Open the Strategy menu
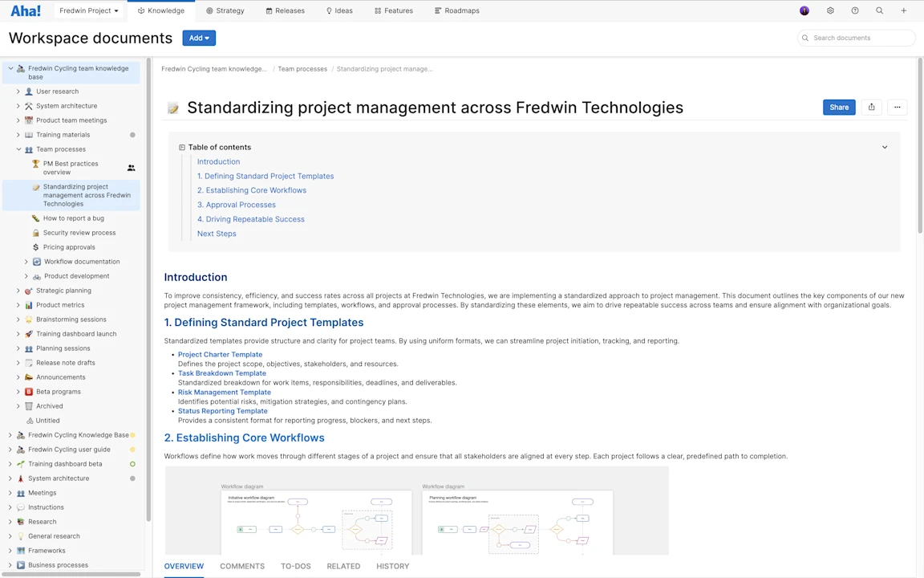 (225, 10)
